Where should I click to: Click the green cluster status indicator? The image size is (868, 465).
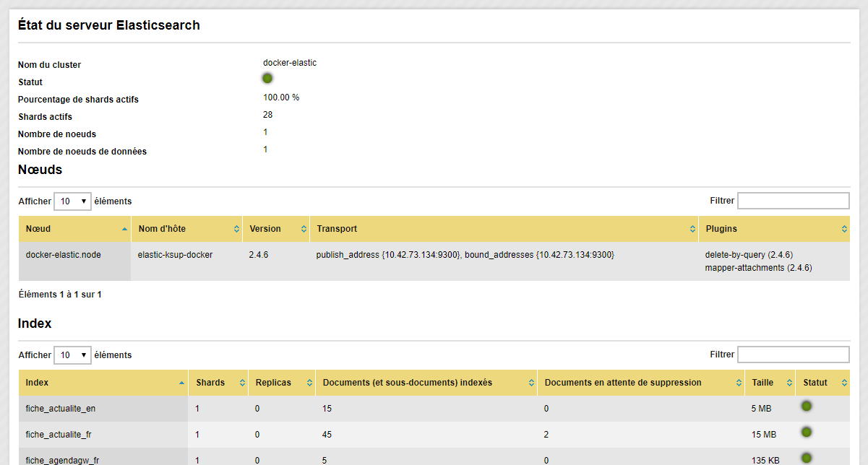pyautogui.click(x=267, y=78)
